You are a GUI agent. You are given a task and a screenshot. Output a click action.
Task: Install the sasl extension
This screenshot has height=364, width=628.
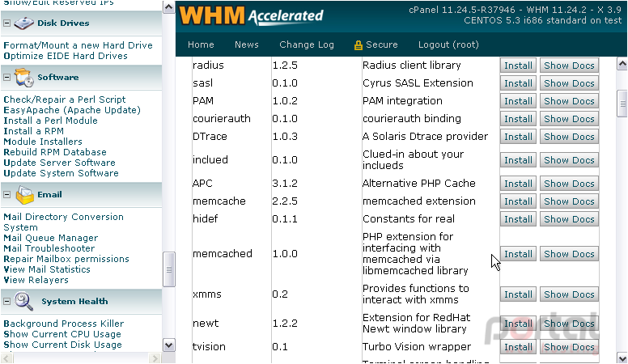pyautogui.click(x=518, y=83)
